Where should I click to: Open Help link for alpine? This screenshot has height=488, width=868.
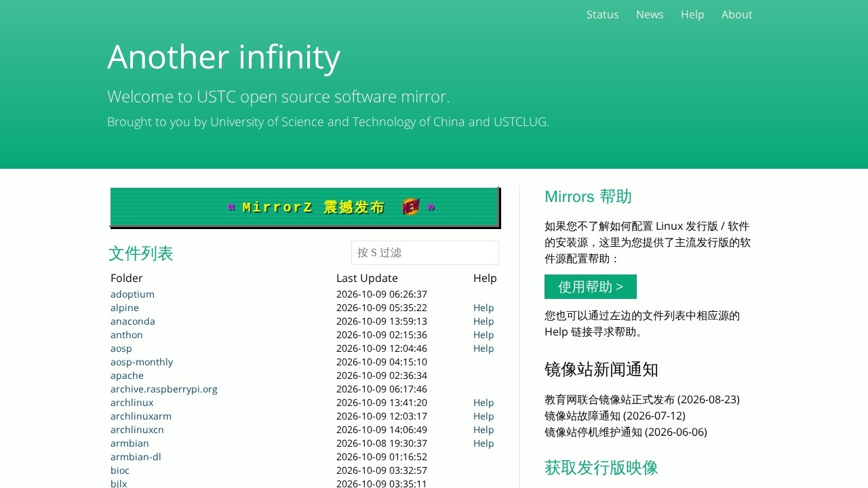coord(484,308)
